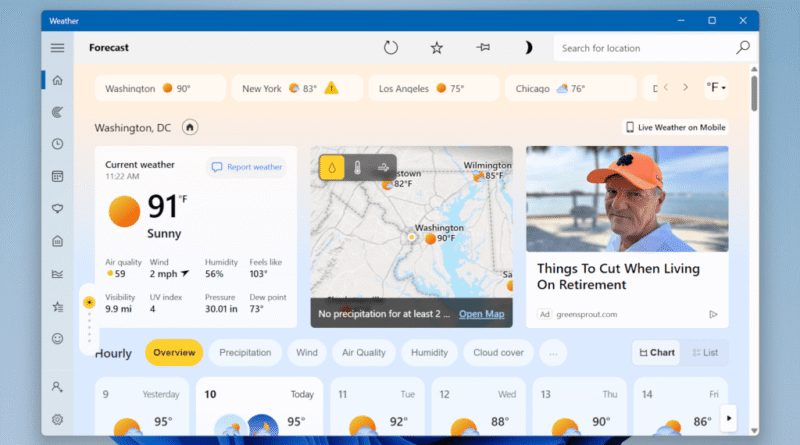Select day 13 Thu forecast card
The image size is (800, 445).
580,407
